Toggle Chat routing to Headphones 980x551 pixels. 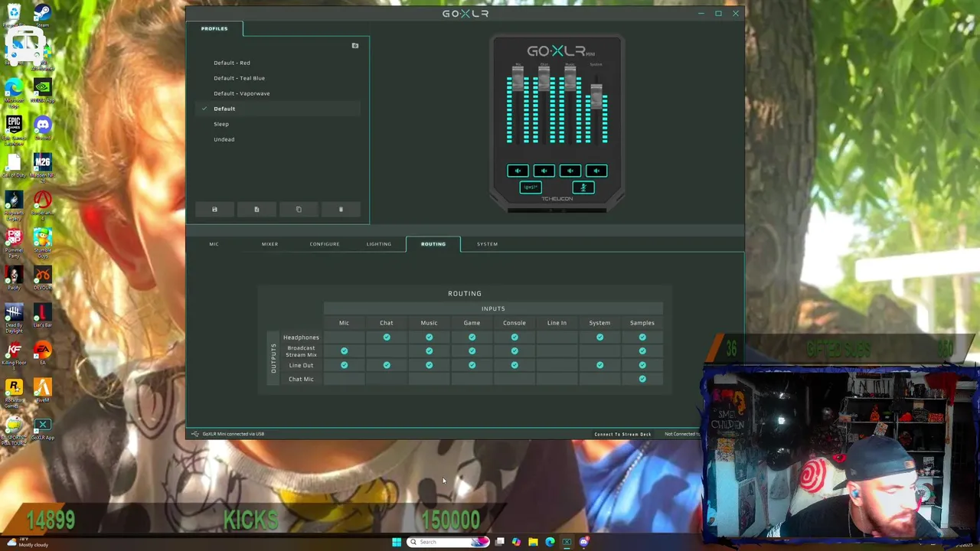387,337
